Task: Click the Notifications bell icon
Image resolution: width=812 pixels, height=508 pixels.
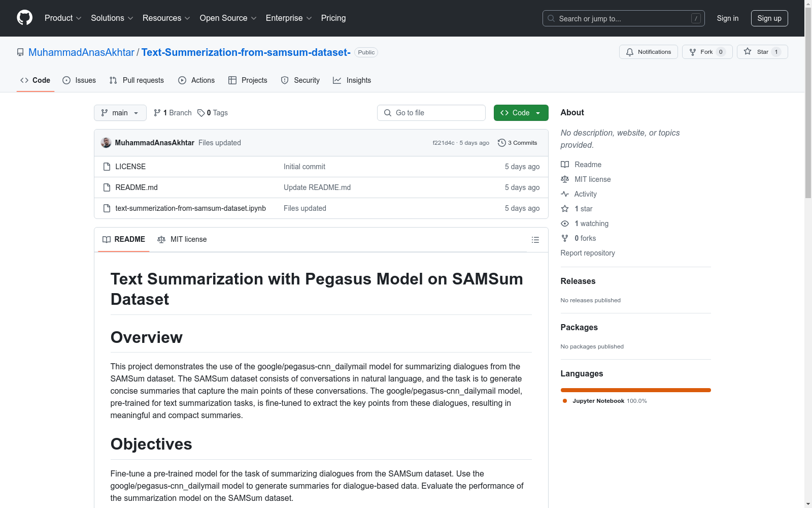Action: [630, 52]
